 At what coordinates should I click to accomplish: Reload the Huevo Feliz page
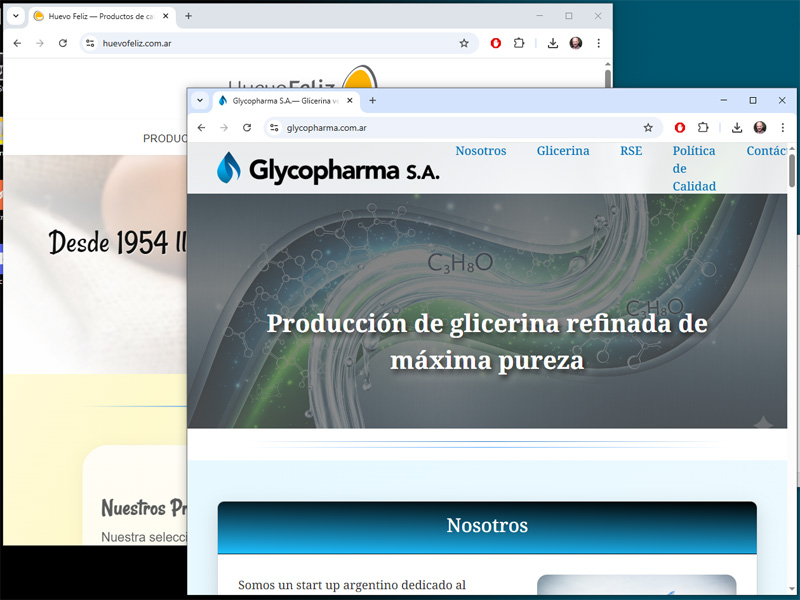[63, 44]
